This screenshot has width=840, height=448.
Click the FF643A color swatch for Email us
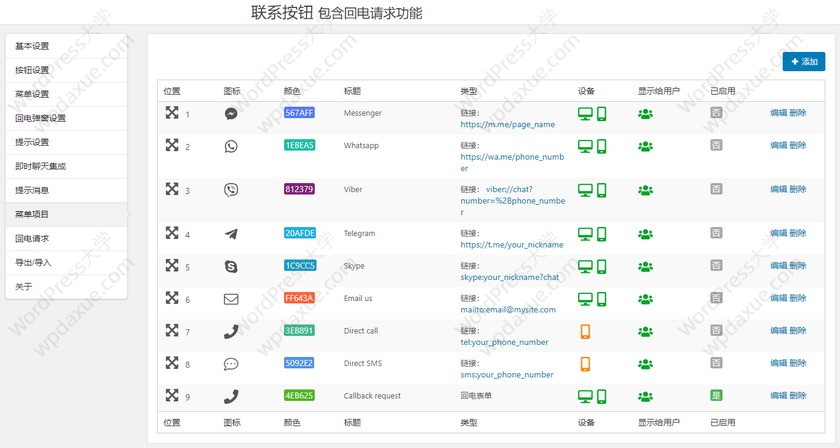coord(299,298)
